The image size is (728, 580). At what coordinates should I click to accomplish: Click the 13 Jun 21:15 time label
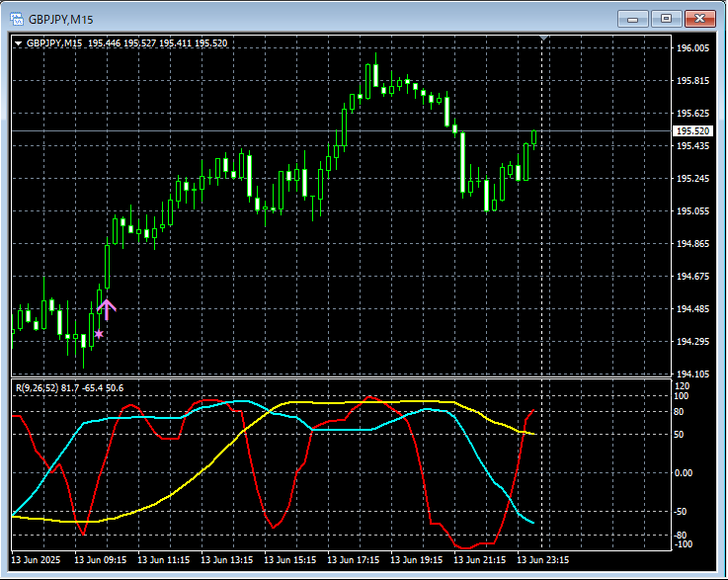click(x=480, y=559)
